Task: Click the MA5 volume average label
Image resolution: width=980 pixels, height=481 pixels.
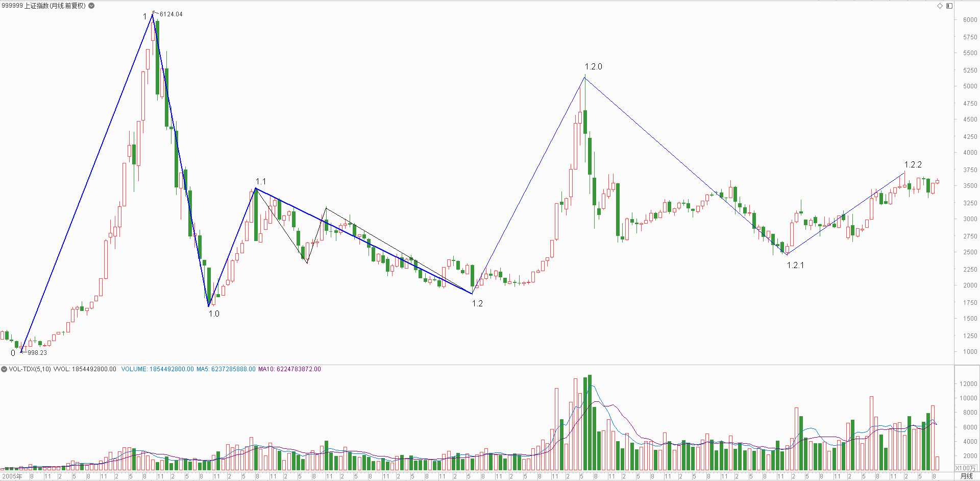Action: pyautogui.click(x=226, y=369)
